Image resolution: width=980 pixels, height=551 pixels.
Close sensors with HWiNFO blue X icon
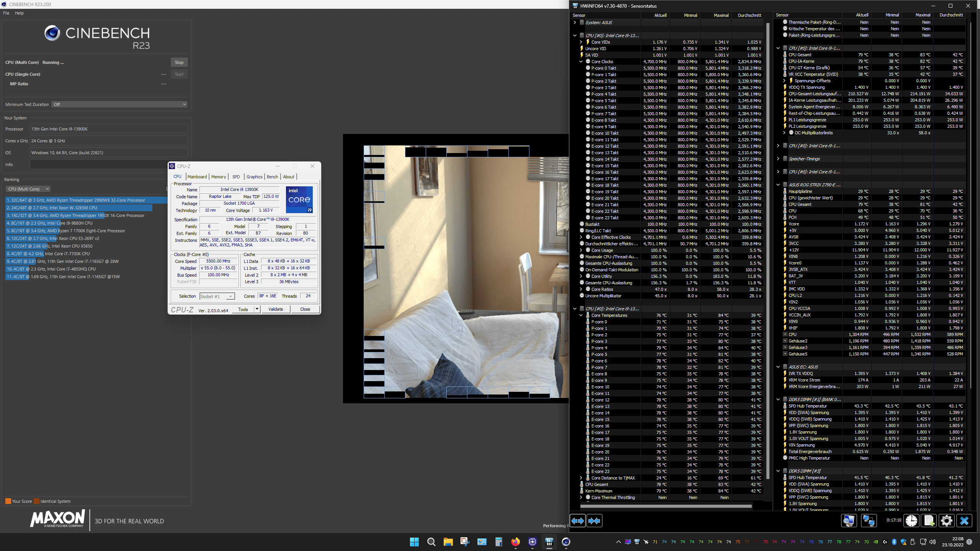(964, 521)
